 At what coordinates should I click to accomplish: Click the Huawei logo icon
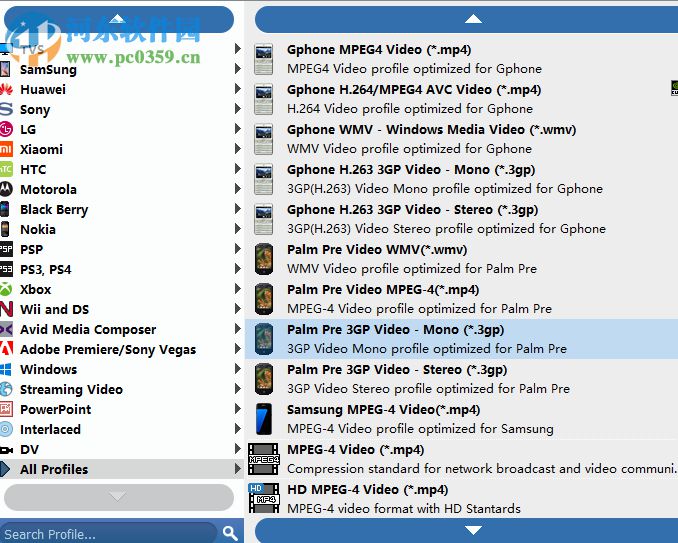pyautogui.click(x=6, y=89)
